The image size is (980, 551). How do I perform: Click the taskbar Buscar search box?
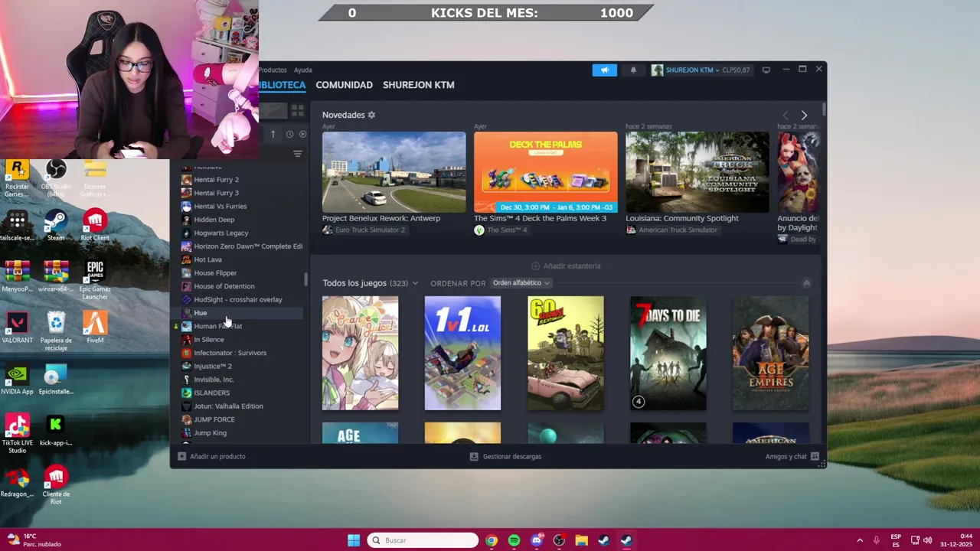423,540
